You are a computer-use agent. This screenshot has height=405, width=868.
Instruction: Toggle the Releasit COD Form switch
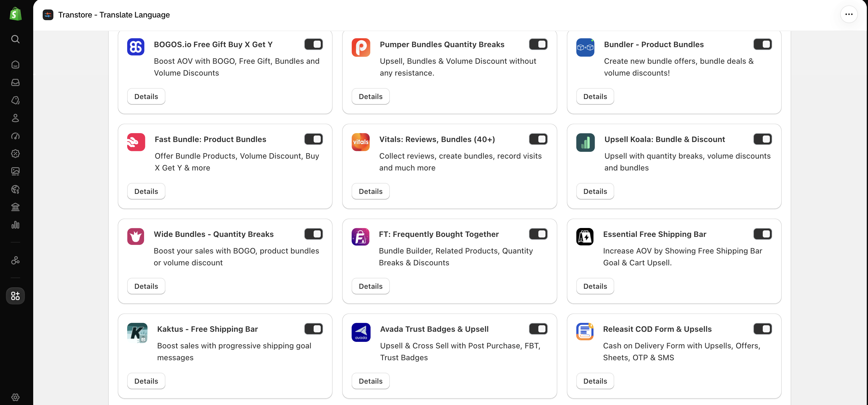(762, 329)
